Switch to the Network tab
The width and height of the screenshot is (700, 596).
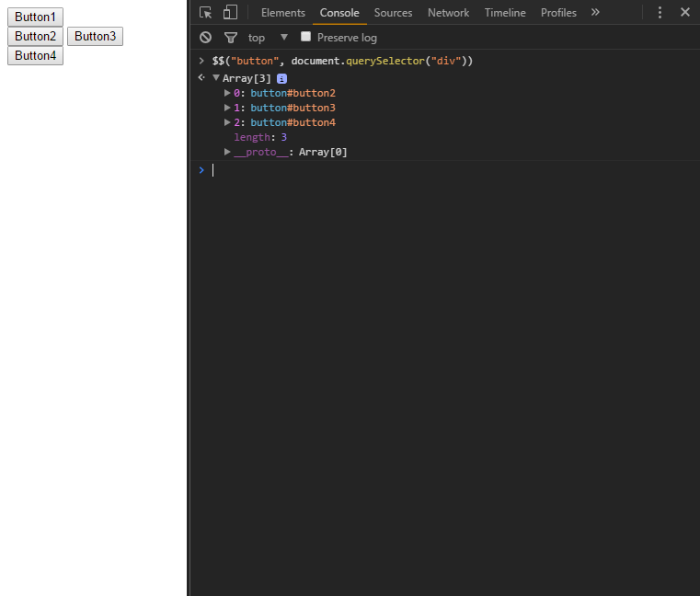pos(448,13)
